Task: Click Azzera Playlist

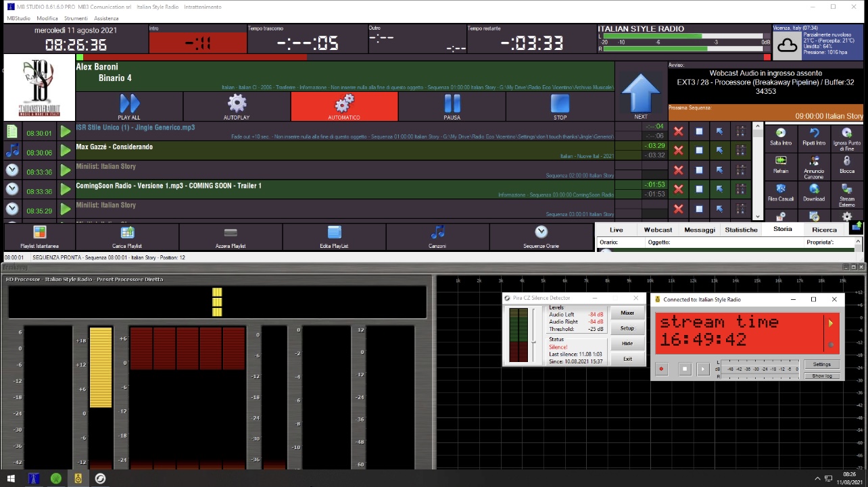Action: click(231, 236)
